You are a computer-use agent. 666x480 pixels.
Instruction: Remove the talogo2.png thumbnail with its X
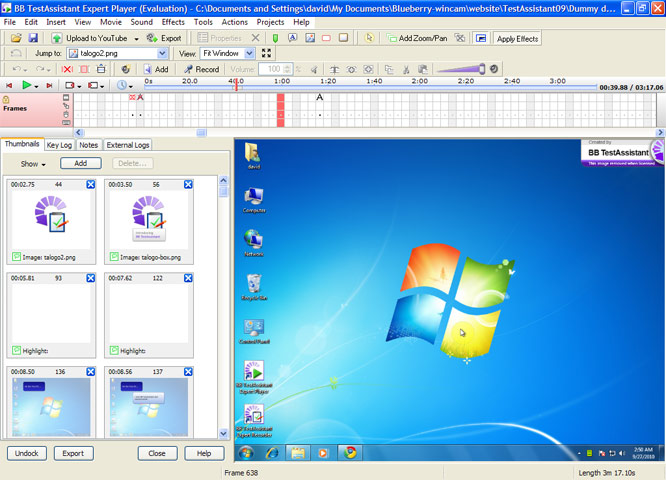point(91,185)
